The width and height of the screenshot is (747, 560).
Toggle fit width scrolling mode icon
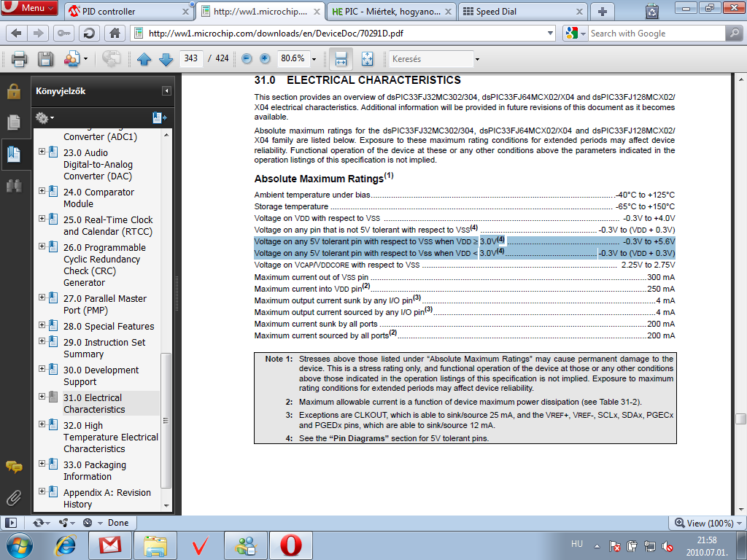pyautogui.click(x=341, y=59)
